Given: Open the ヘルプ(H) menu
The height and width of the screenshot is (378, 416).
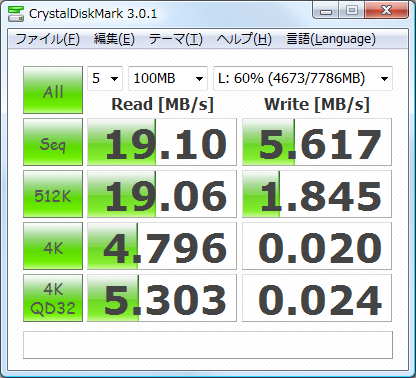Looking at the screenshot, I should tap(244, 39).
